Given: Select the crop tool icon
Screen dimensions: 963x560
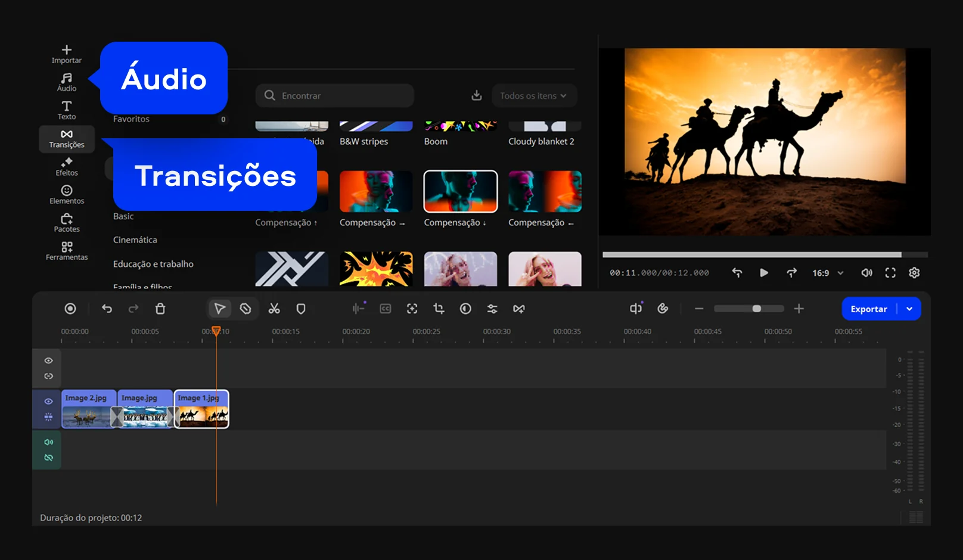Looking at the screenshot, I should (439, 309).
